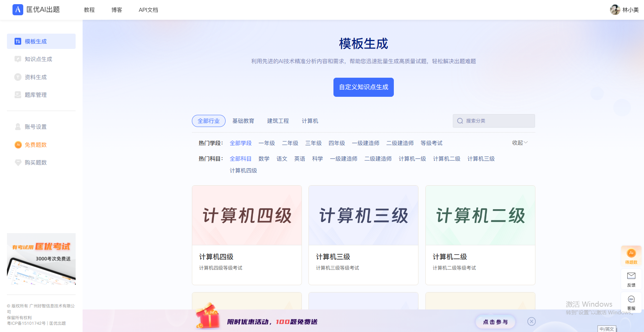Screen dimensions: 644x332
Task: Filter 科目 by 二级建造师
Action: pos(378,159)
